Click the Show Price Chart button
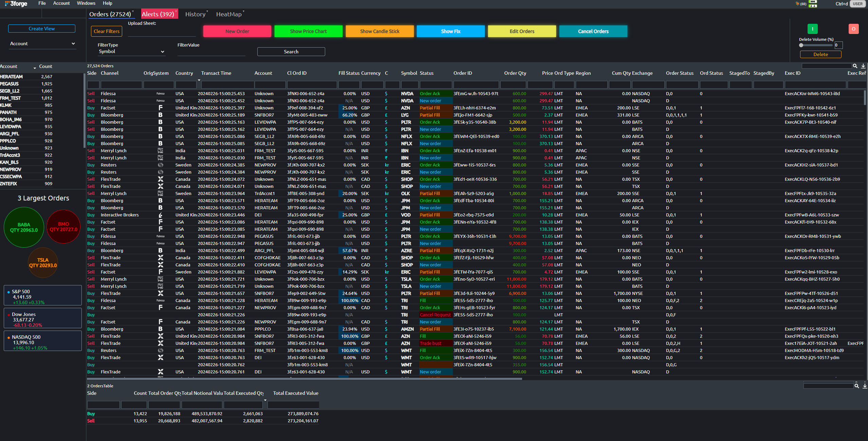This screenshot has height=441, width=868. [x=309, y=31]
